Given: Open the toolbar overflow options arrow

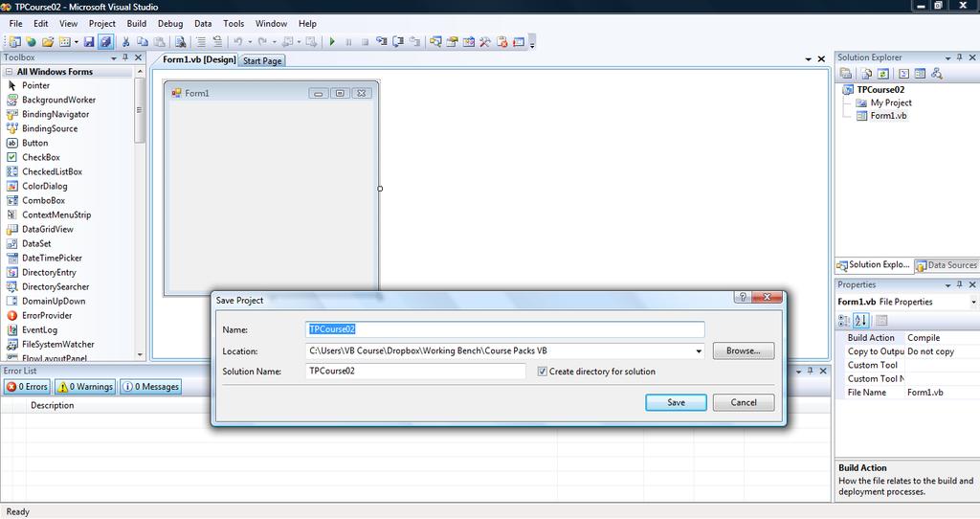Looking at the screenshot, I should pyautogui.click(x=532, y=42).
